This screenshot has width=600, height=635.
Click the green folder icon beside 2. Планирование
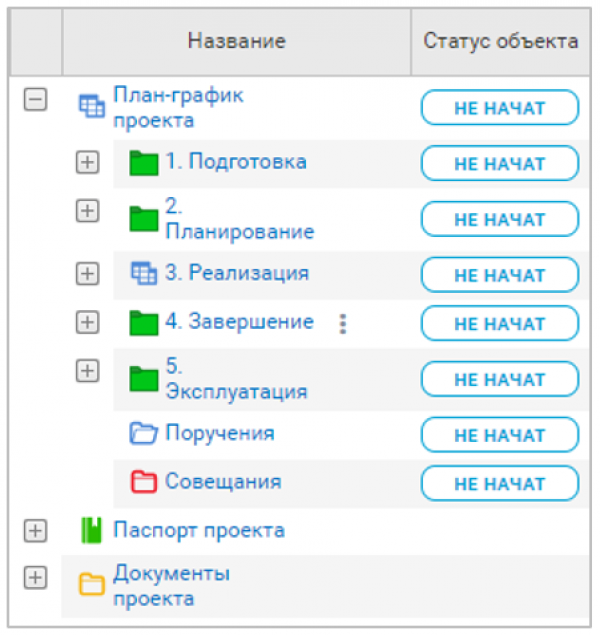click(144, 217)
